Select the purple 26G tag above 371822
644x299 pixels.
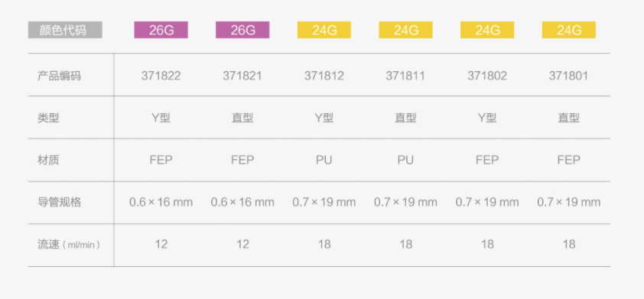[x=161, y=30]
